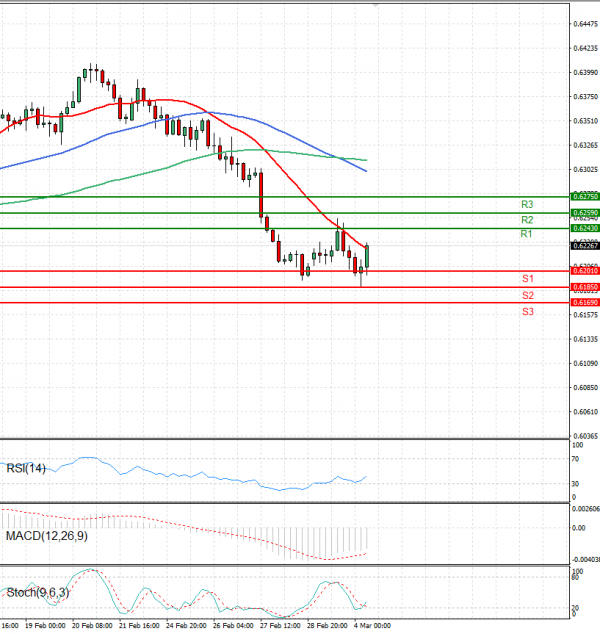Click the 0.62430 green price tag
Image resolution: width=600 pixels, height=634 pixels.
coord(584,229)
